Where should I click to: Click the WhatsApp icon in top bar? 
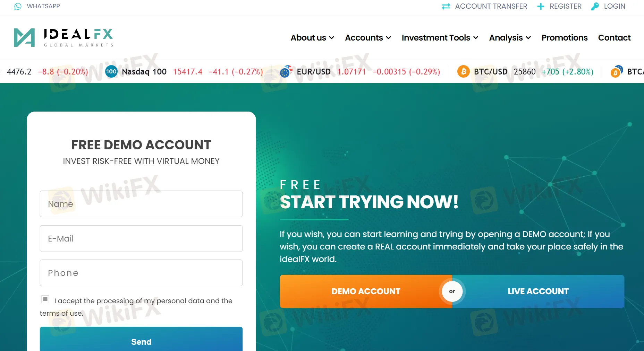[18, 6]
